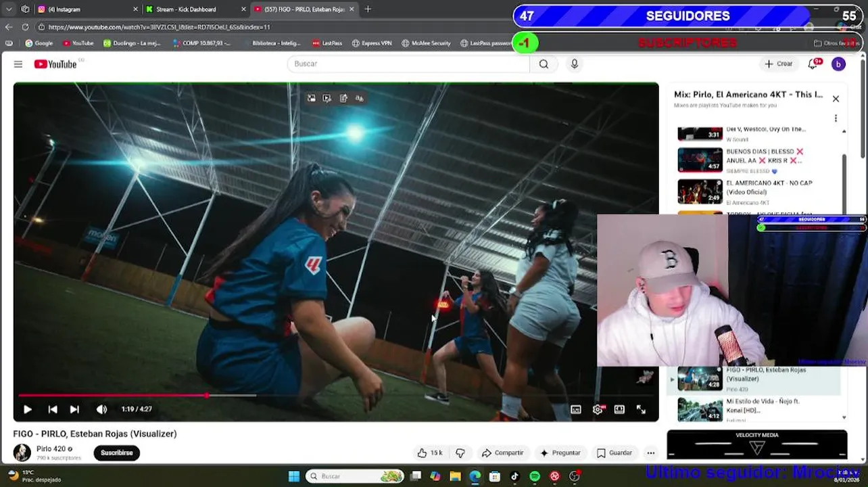Open TikTok from the taskbar
This screenshot has width=868, height=487.
514,476
